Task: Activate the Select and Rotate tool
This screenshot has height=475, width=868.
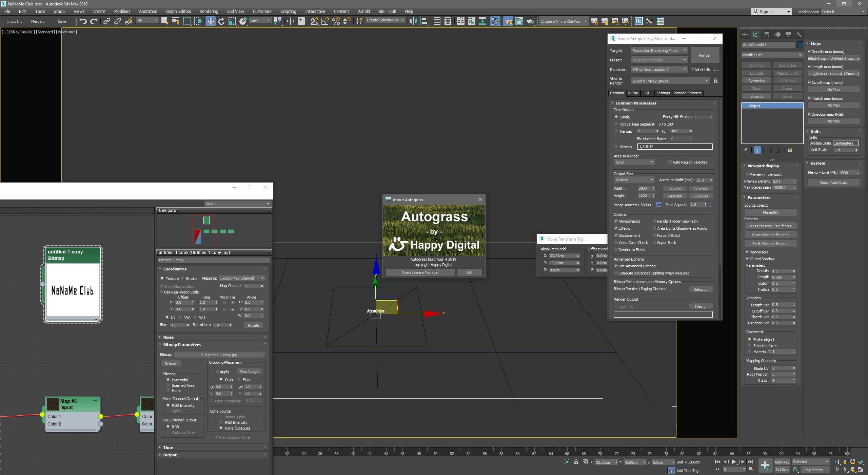Action: click(x=221, y=21)
